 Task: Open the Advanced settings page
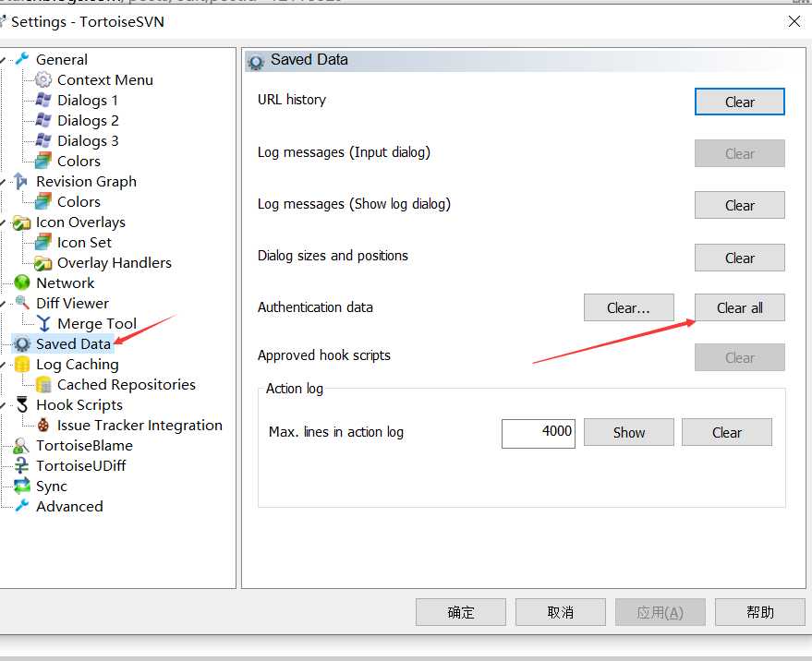pyautogui.click(x=69, y=506)
